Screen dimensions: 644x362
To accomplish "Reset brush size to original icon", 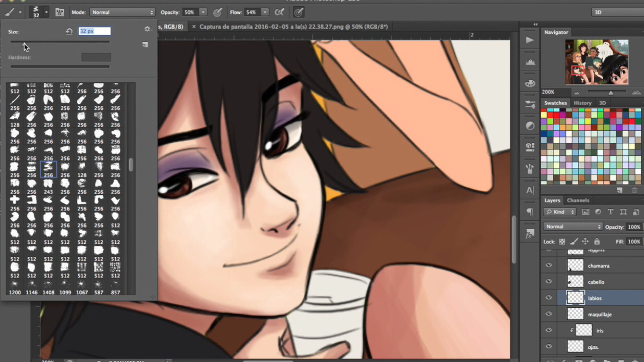I will click(69, 32).
